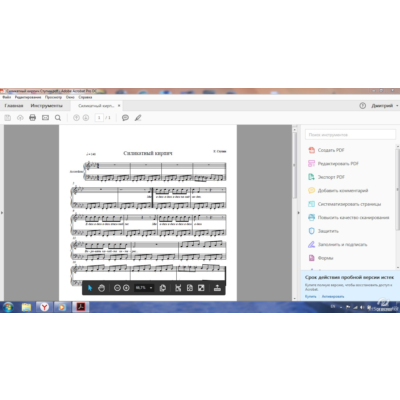Open the Редактирование menu
This screenshot has height=400, width=400.
click(x=28, y=97)
